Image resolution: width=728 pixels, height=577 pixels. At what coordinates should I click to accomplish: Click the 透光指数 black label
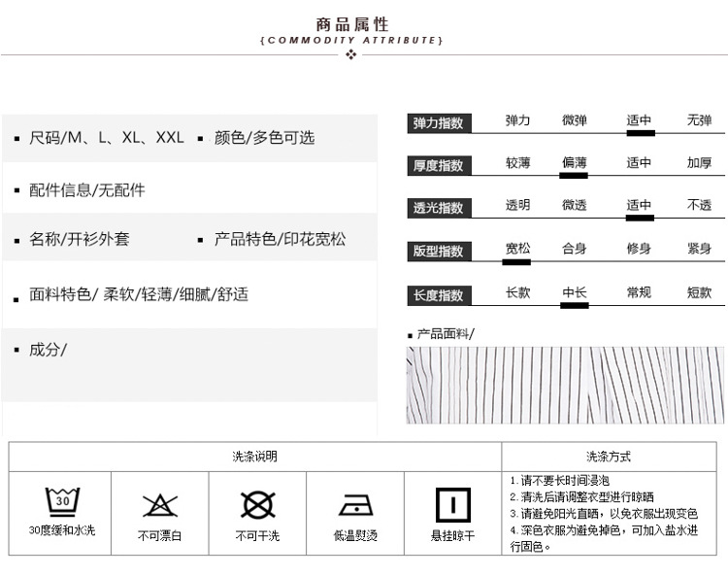(x=439, y=208)
